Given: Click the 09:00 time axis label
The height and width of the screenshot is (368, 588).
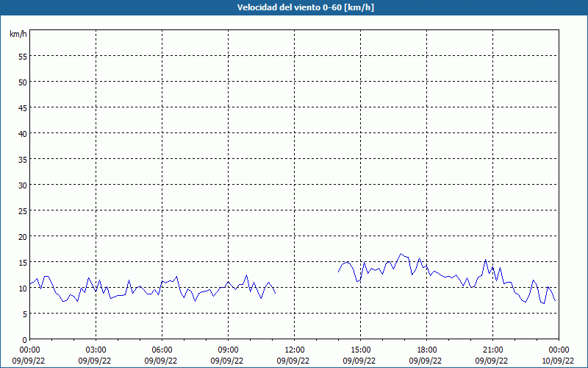Looking at the screenshot, I should [228, 350].
